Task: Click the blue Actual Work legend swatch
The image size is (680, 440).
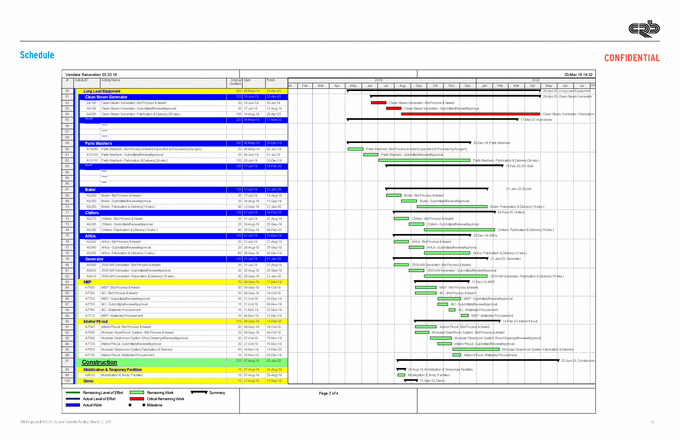Action: click(72, 405)
